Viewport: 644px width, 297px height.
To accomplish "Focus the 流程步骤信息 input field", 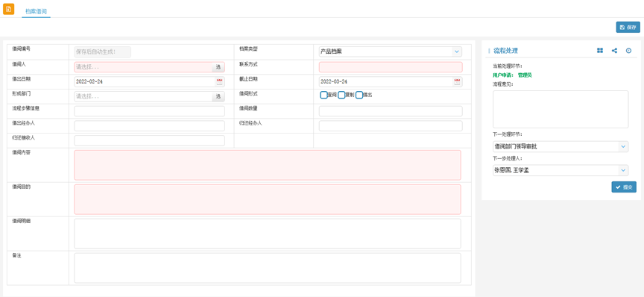I will coord(150,111).
